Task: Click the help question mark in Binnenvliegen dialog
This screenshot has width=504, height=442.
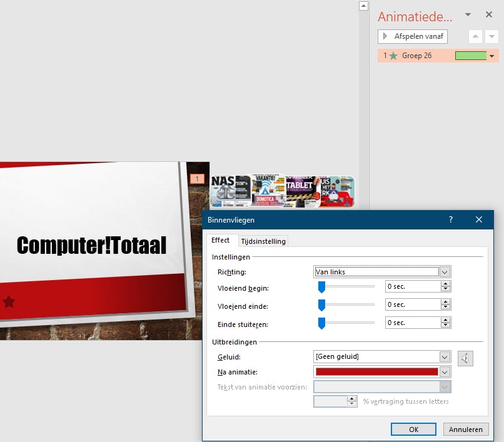Action: coord(451,219)
